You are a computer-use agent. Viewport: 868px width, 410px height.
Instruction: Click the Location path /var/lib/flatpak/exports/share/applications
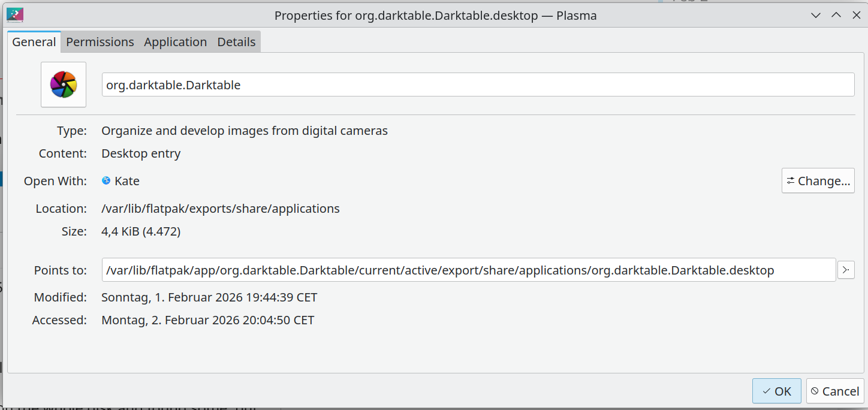pos(220,209)
